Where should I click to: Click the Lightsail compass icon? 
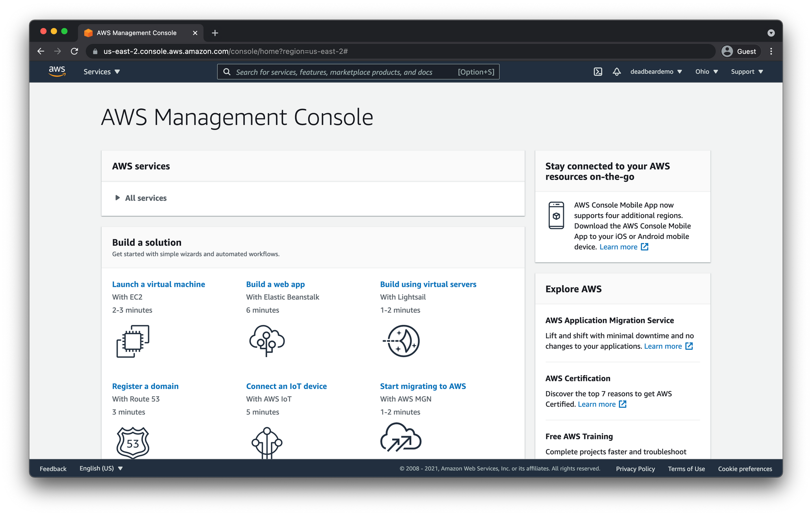click(x=402, y=341)
